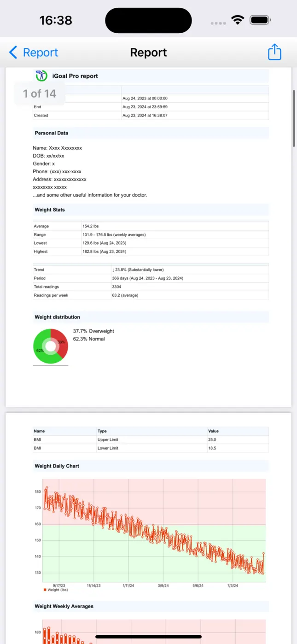The width and height of the screenshot is (297, 644).
Task: Tap the '154.2 lbs' average value
Action: (91, 227)
